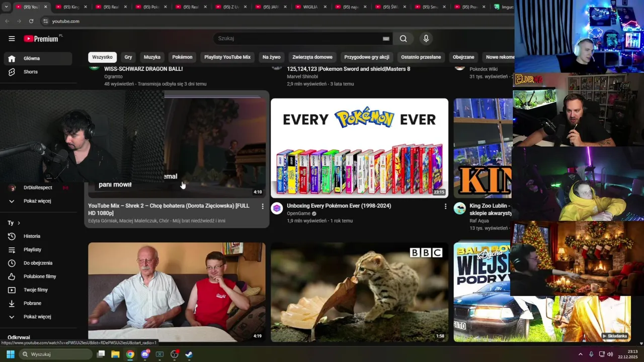The width and height of the screenshot is (644, 362).
Task: Activate voice search microphone
Action: click(x=426, y=39)
